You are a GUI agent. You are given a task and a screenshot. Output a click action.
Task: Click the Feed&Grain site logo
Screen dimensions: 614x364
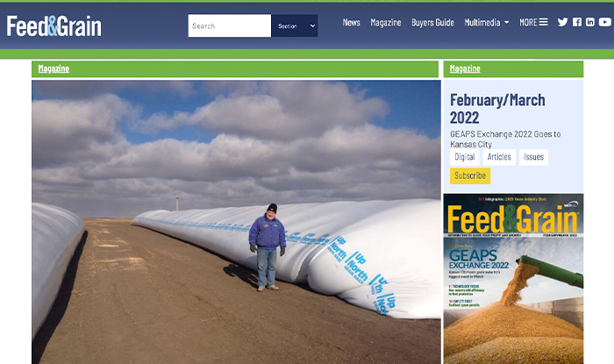54,26
